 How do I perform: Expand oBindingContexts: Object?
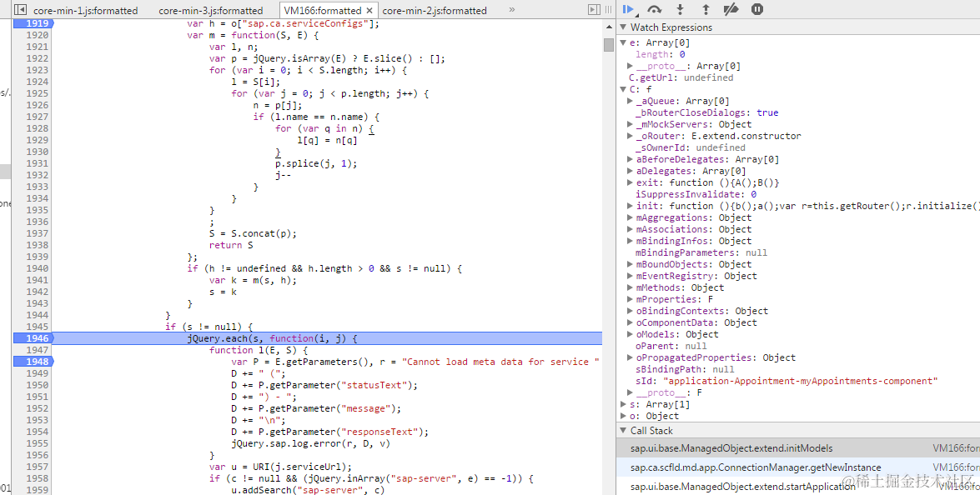(x=630, y=311)
